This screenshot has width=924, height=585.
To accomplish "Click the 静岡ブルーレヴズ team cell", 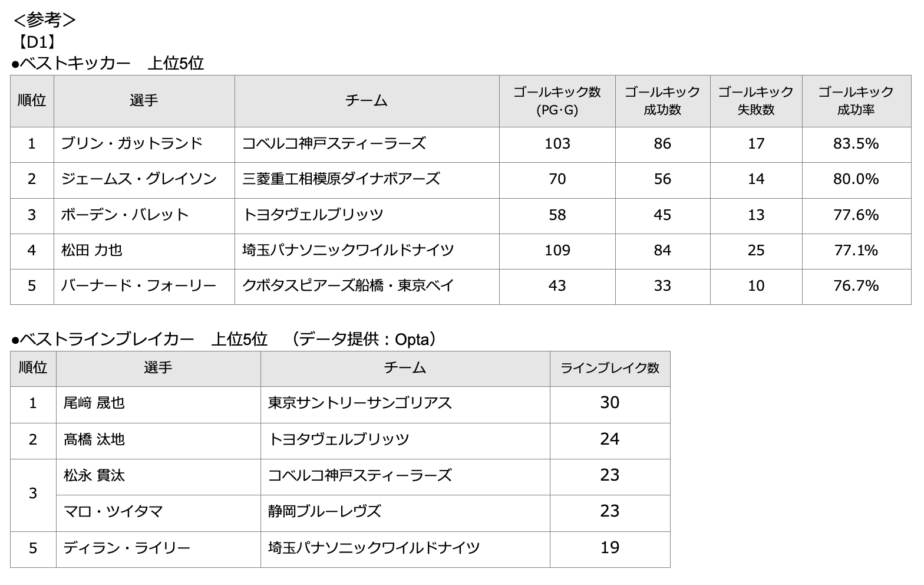I will pyautogui.click(x=325, y=511).
